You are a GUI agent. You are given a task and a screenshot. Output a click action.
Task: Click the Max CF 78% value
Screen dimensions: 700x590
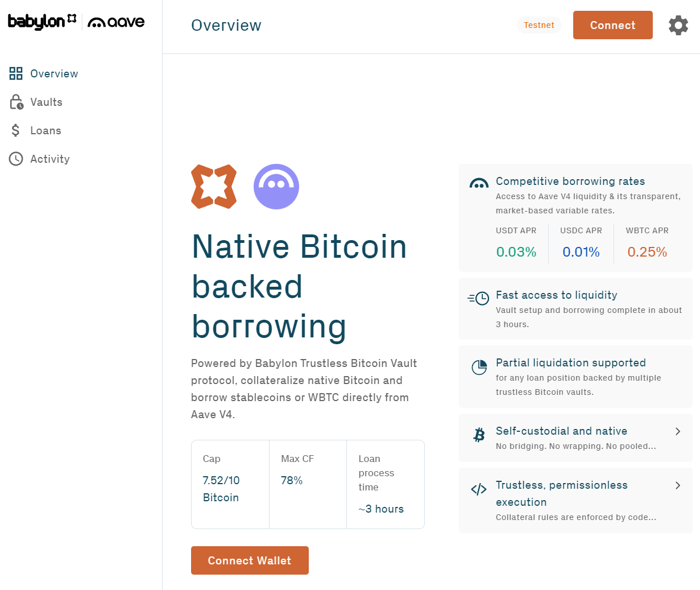292,480
